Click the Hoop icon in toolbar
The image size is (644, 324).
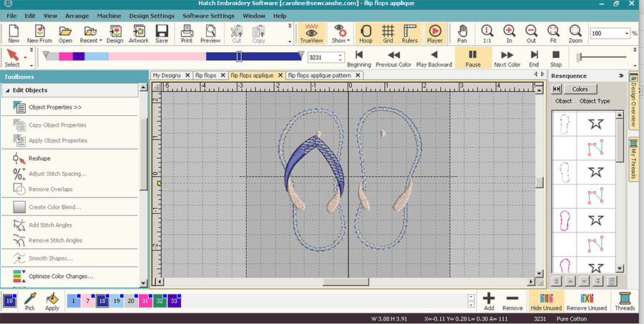coord(365,34)
